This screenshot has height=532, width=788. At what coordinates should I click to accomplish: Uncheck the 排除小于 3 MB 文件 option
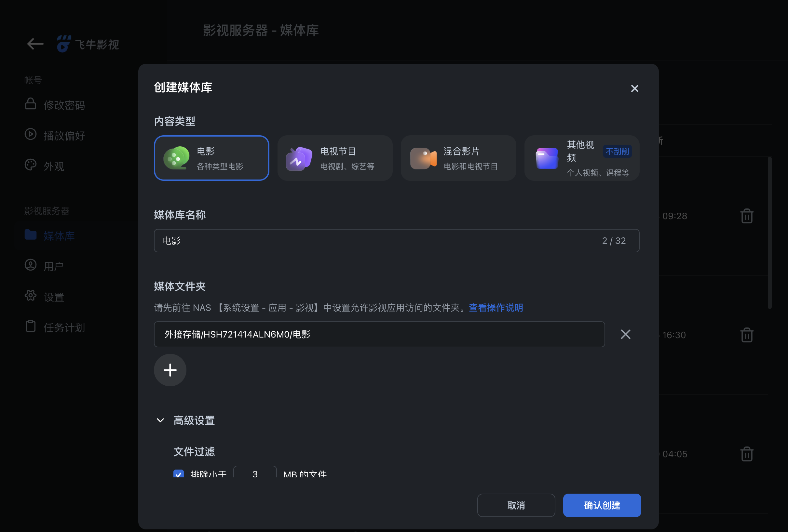click(x=179, y=474)
